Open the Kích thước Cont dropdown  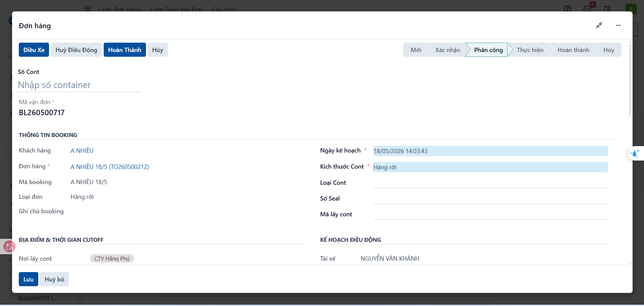490,167
